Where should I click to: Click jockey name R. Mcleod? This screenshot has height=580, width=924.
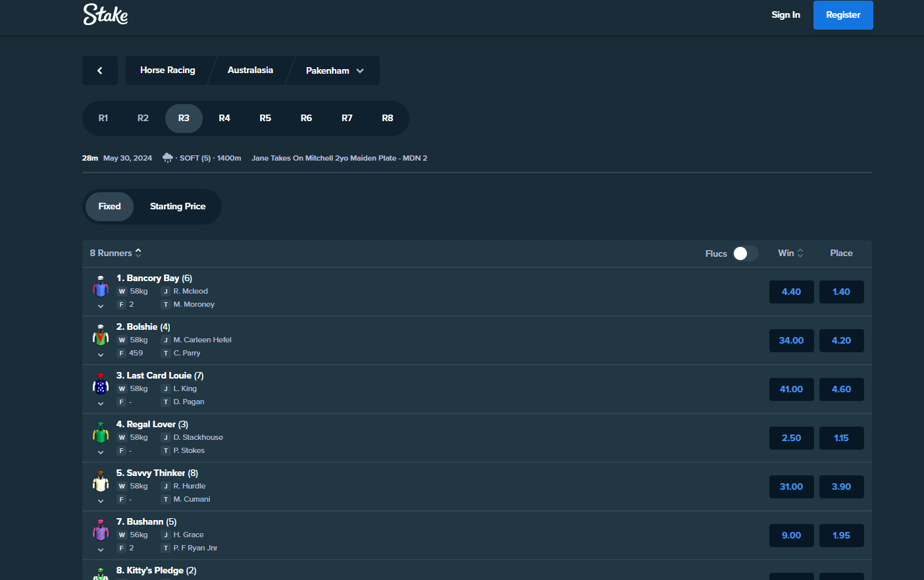191,291
